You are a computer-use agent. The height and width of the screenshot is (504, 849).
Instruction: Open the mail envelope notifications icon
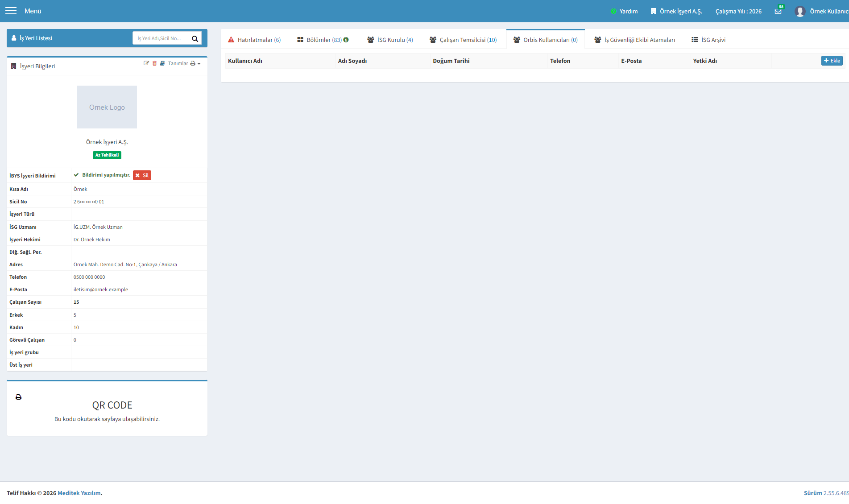coord(778,11)
